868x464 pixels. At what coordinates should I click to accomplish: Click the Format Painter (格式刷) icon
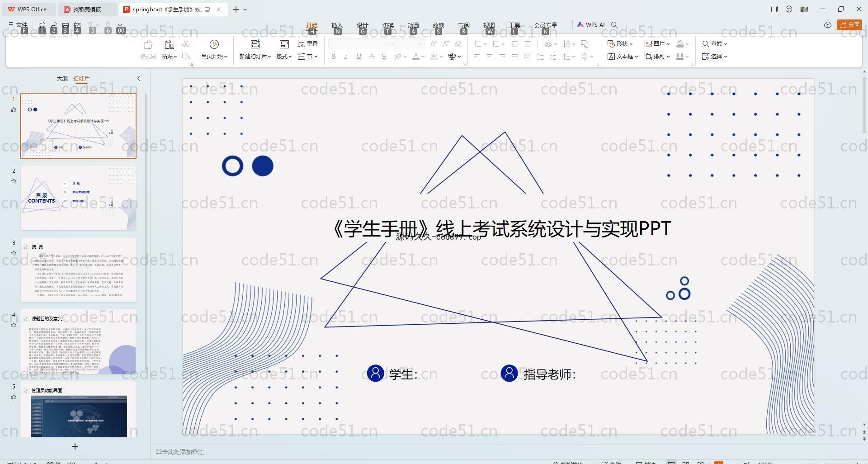[148, 44]
